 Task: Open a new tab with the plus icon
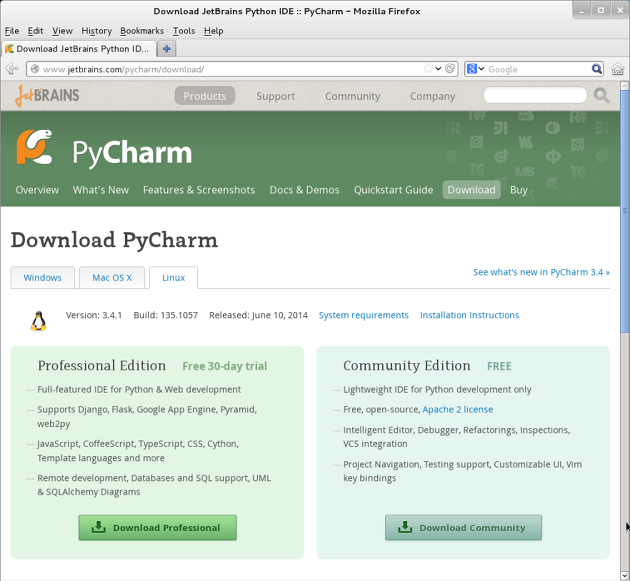click(166, 49)
